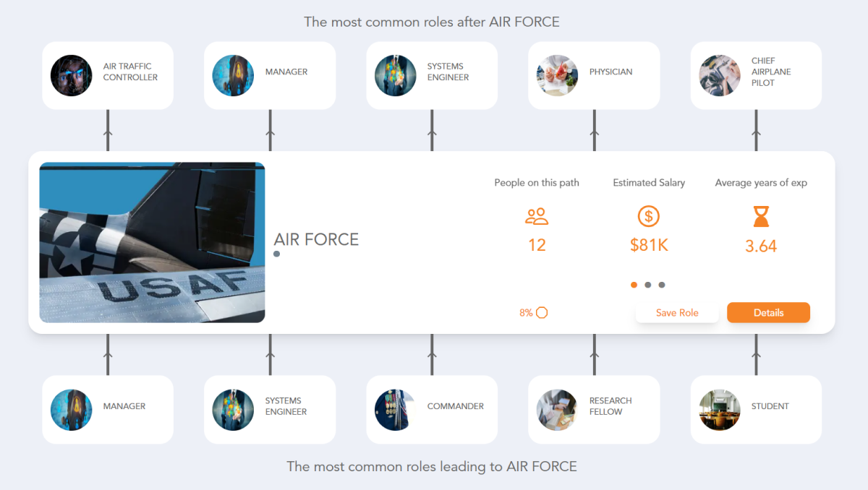The height and width of the screenshot is (490, 868).
Task: Click the Estimated Salary column header
Action: [648, 183]
